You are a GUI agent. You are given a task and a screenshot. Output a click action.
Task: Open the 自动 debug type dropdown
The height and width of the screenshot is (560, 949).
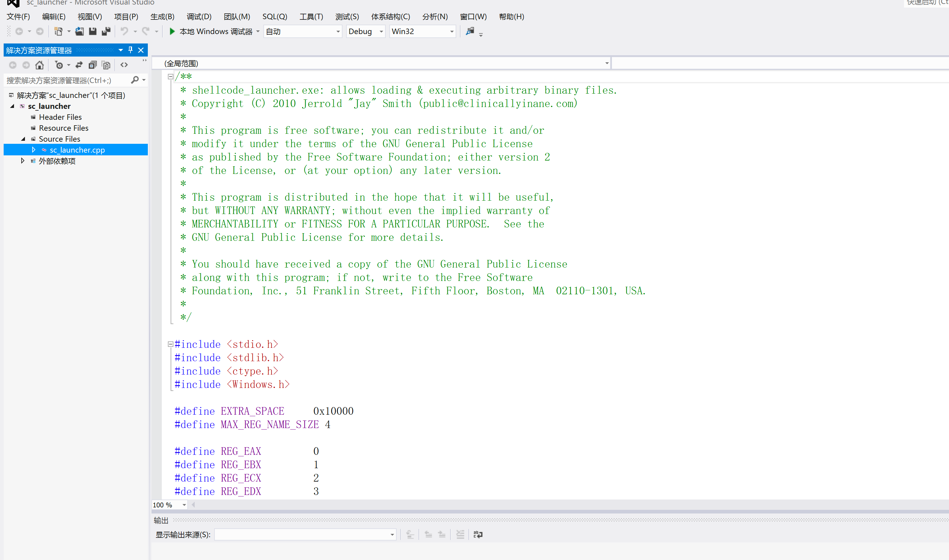(338, 32)
